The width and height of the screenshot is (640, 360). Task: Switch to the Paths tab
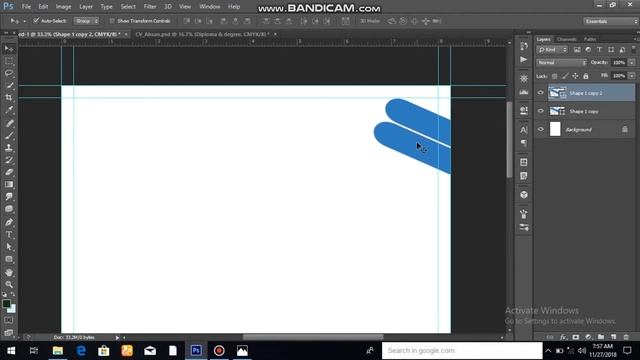coord(590,40)
